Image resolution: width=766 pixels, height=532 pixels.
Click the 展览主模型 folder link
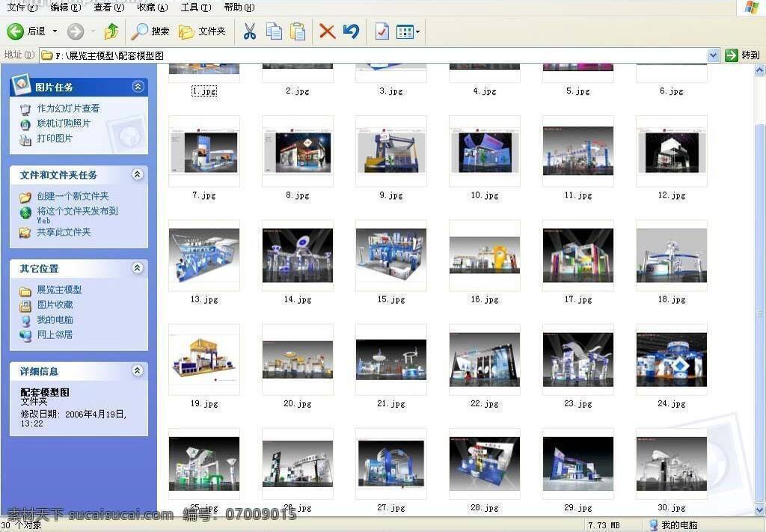tap(60, 290)
